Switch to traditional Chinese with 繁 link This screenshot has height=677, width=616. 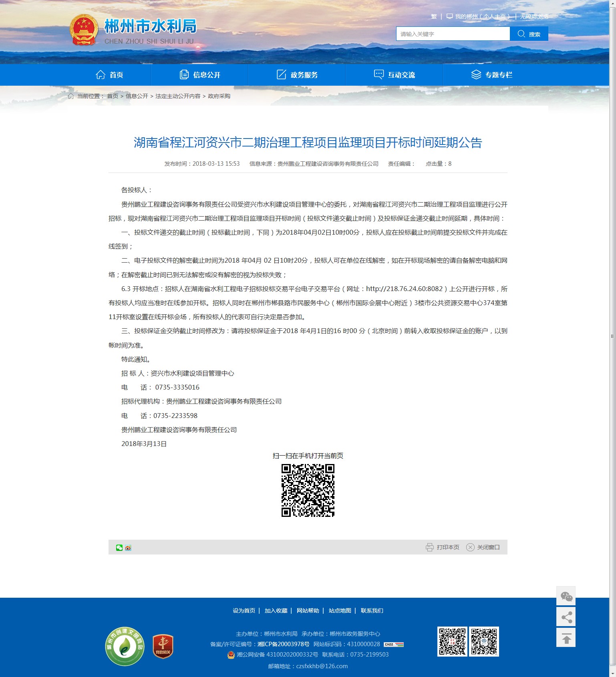click(434, 16)
